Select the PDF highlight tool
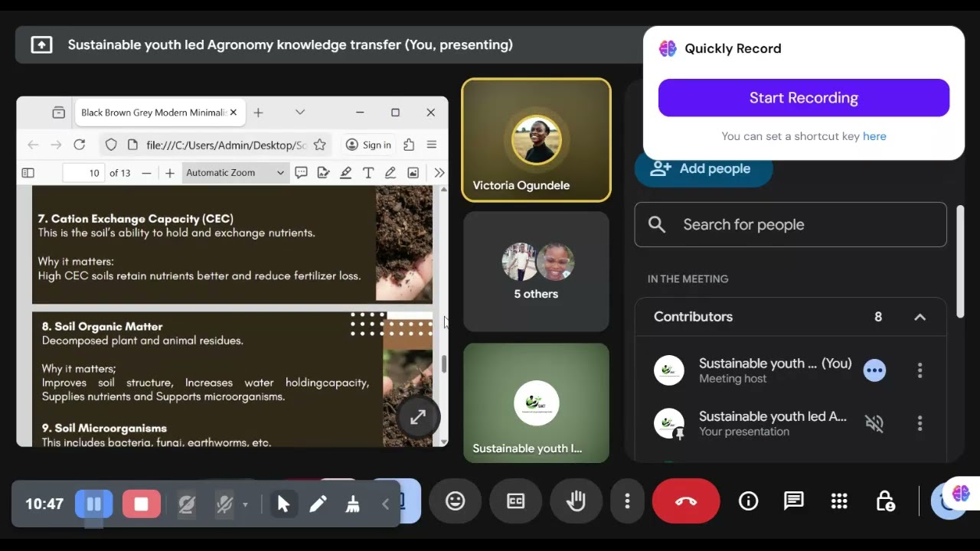Screen dimensions: 980x551 [x=346, y=173]
